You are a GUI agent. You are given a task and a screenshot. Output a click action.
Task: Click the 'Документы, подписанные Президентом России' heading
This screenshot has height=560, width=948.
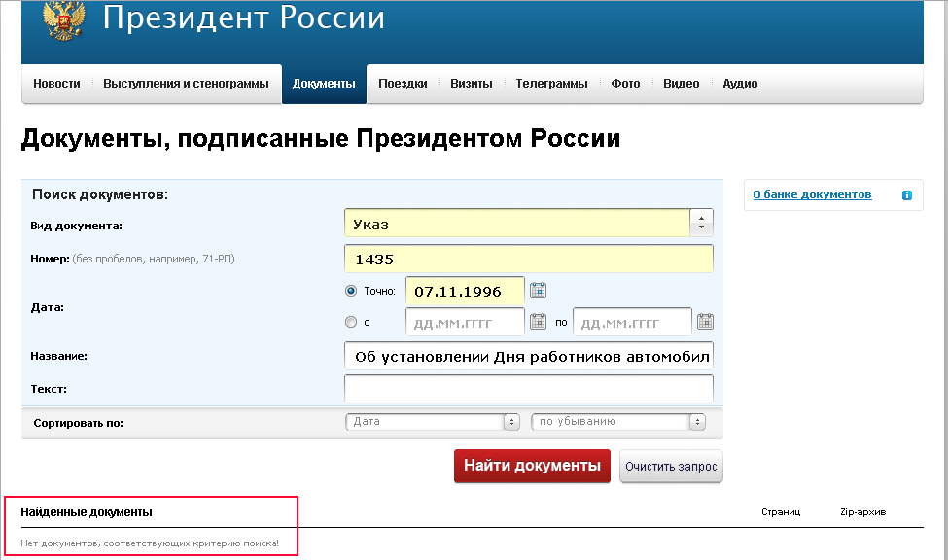point(321,138)
